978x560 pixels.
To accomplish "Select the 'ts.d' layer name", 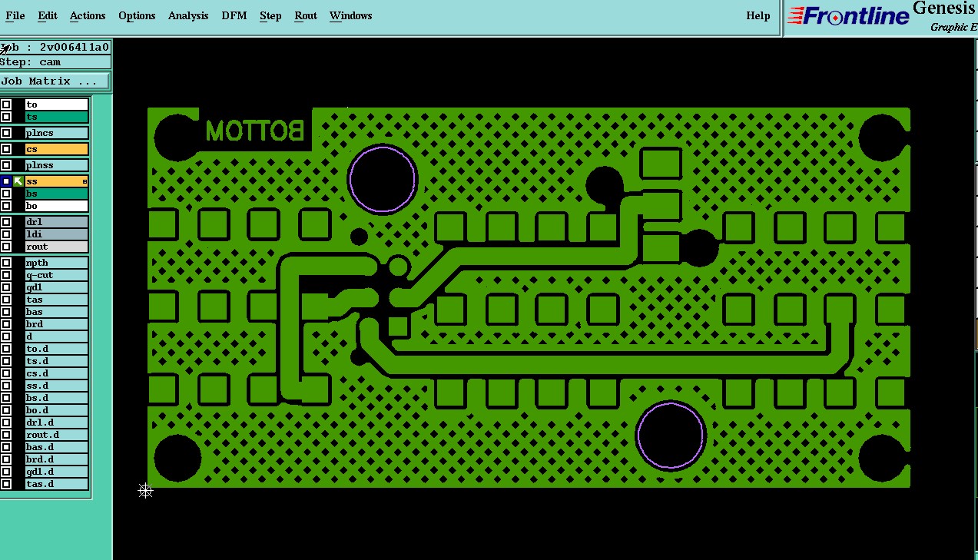I will (57, 361).
